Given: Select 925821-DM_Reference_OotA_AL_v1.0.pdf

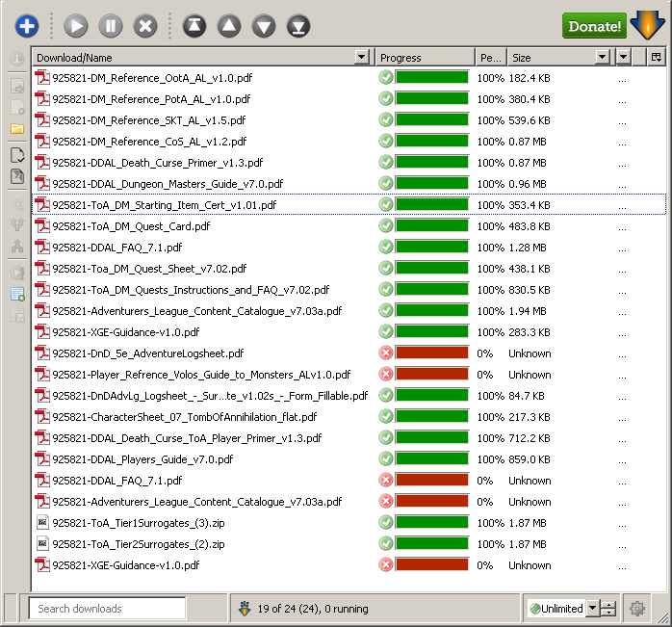Looking at the screenshot, I should coord(349,78).
